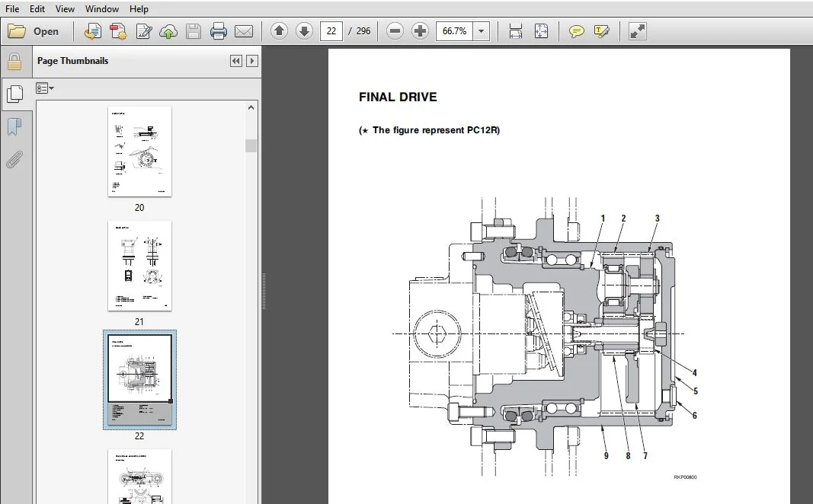
Task: Click callout number 6 in the diagram
Action: coord(695,416)
